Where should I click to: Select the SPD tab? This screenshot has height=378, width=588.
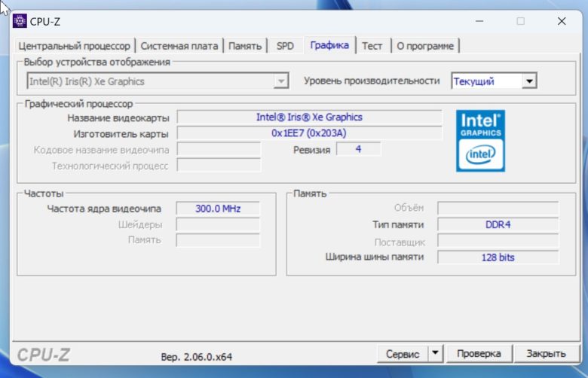click(x=285, y=46)
